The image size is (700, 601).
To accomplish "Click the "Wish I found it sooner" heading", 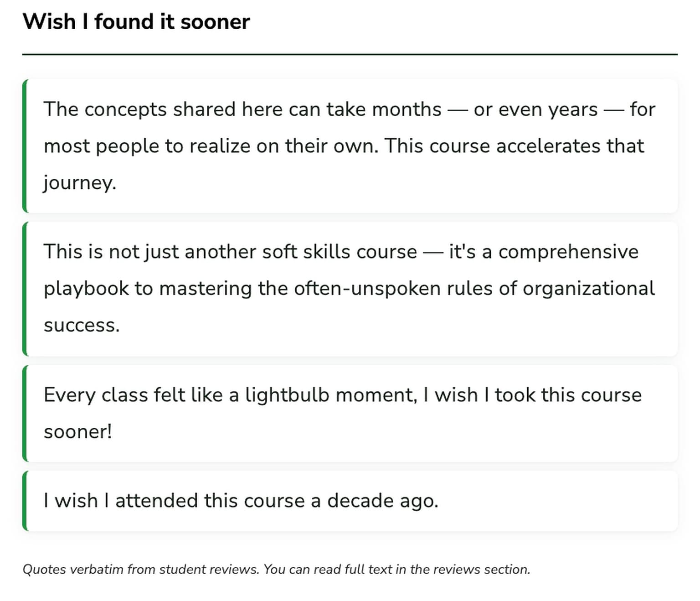I will tap(136, 22).
